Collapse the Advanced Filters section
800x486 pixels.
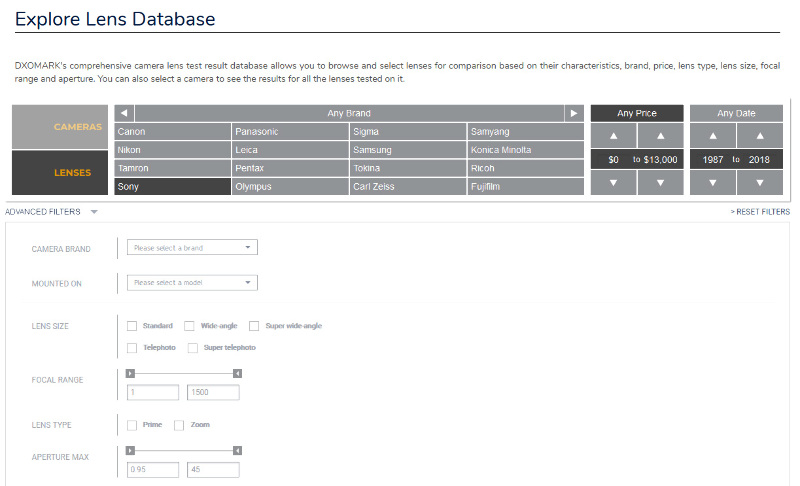click(51, 212)
